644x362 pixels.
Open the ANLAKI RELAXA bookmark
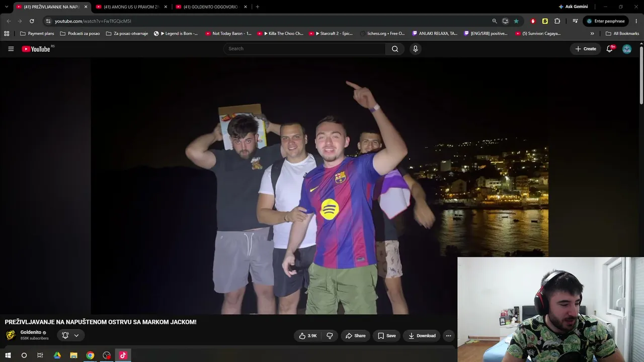click(x=435, y=34)
